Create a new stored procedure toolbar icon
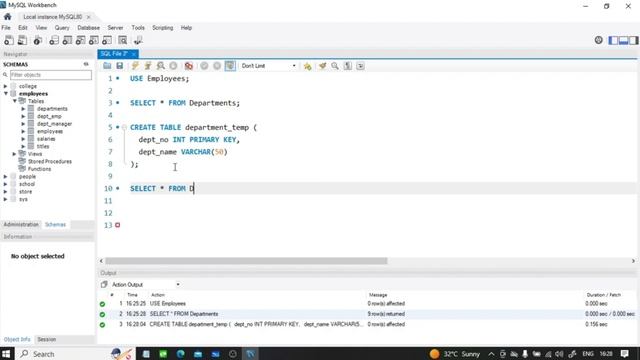The image size is (640, 360). click(94, 40)
